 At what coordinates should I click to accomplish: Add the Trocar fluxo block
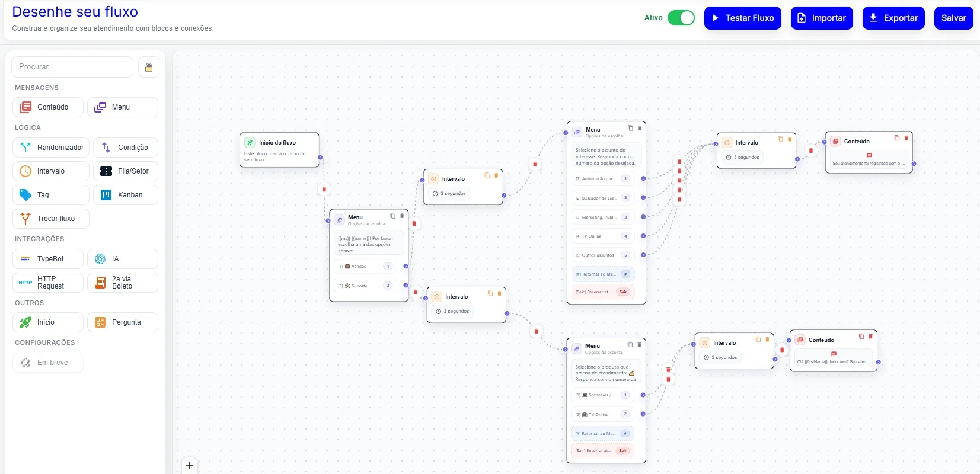coord(51,219)
